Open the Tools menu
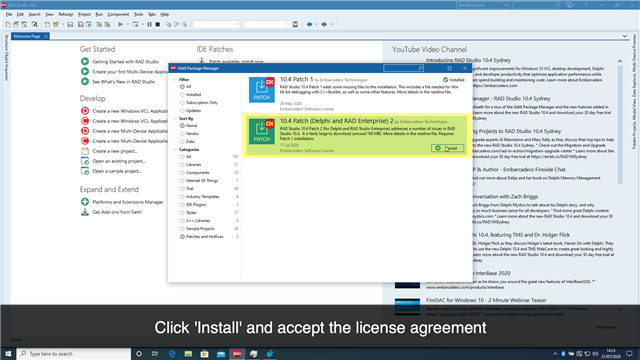The image size is (640, 360). [139, 14]
